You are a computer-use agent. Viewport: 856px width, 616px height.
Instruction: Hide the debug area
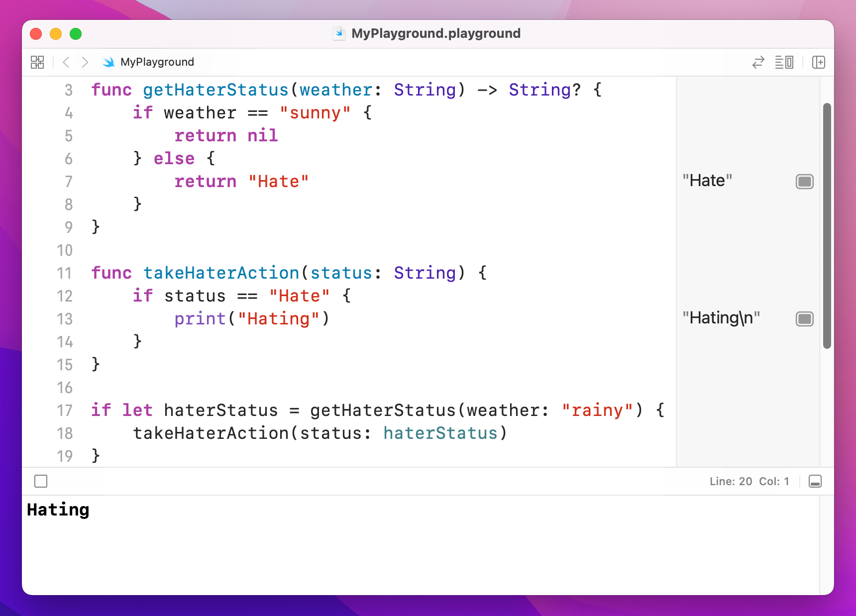tap(815, 481)
